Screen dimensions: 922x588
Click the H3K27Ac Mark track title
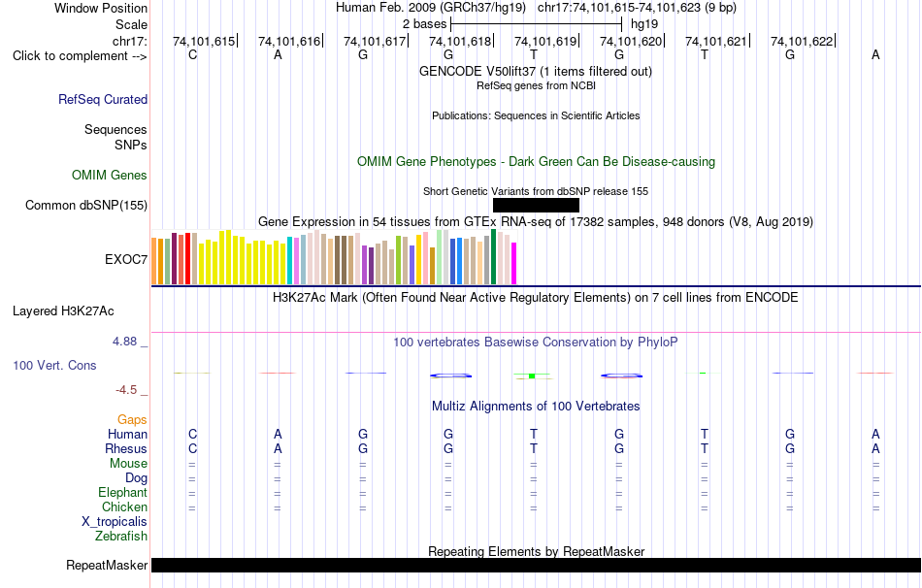(x=536, y=298)
